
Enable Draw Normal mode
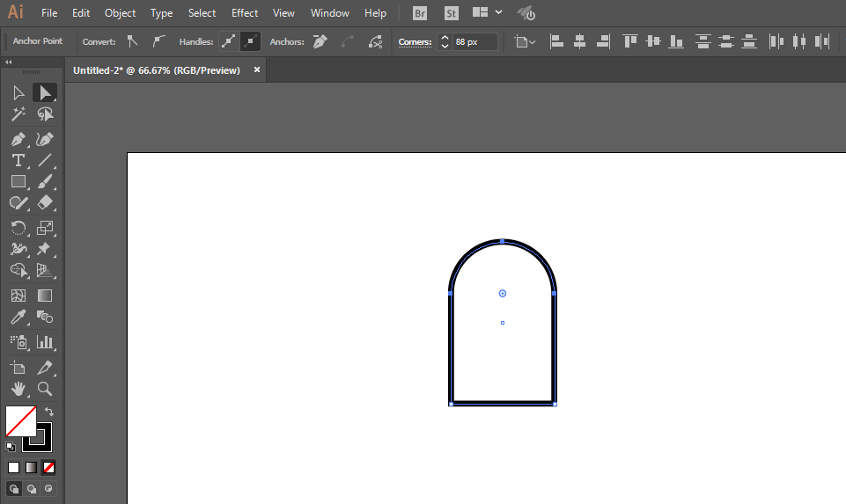pyautogui.click(x=14, y=488)
